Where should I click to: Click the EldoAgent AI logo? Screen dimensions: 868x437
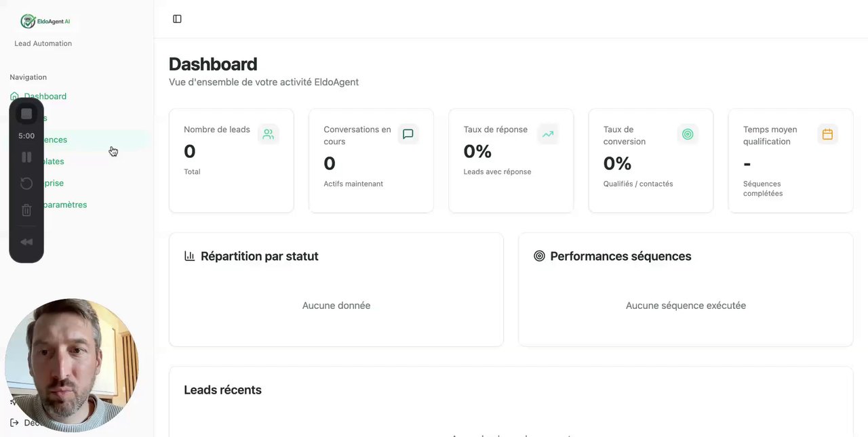(x=46, y=22)
